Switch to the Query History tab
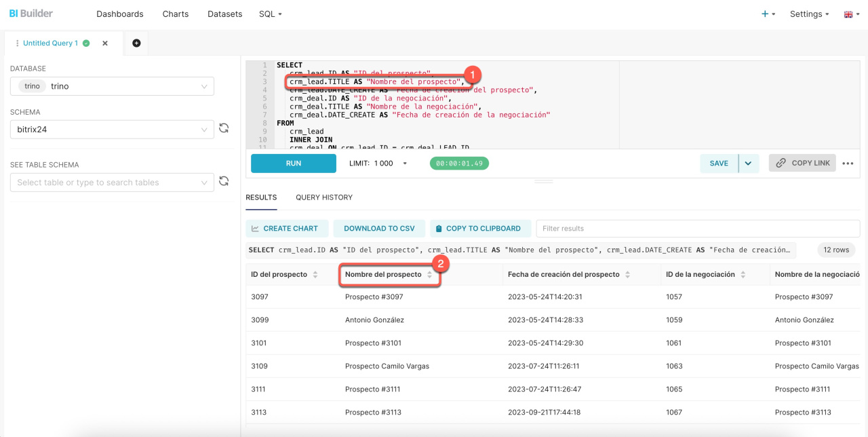 (x=324, y=197)
